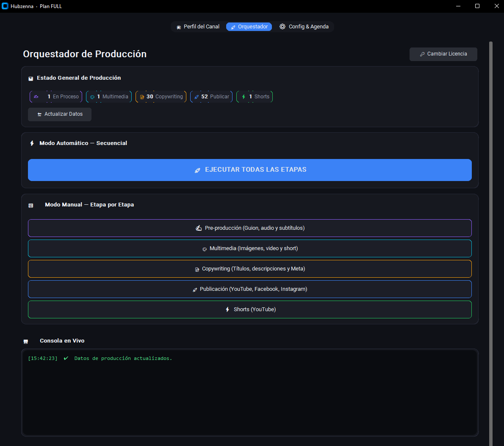Select the 52 Publicar status chip
Viewport: 504px width, 446px height.
211,97
